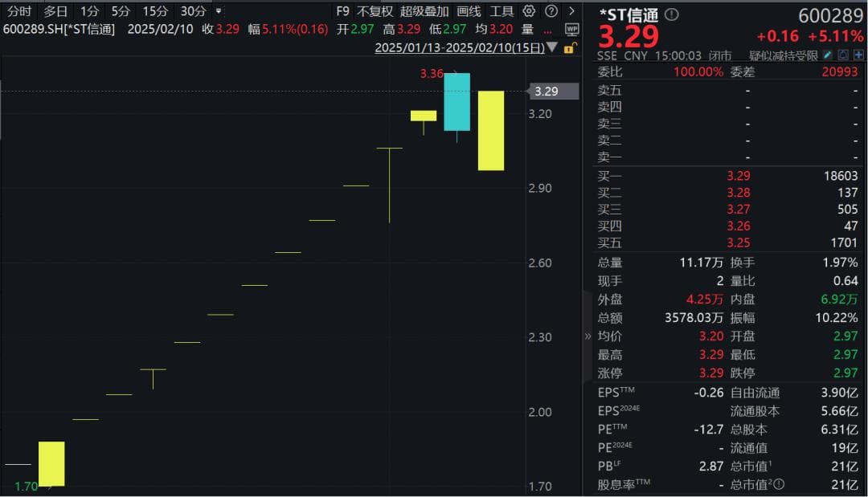Select the 15分 timeframe
This screenshot has height=497, width=868.
point(155,11)
